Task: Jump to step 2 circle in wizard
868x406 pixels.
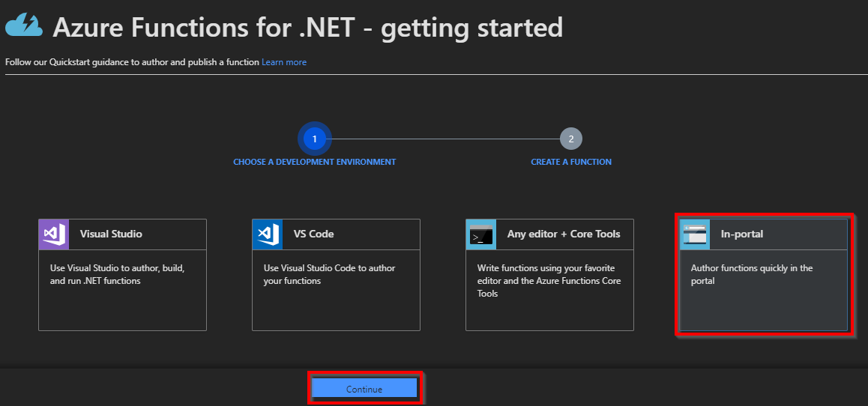Action: (x=571, y=139)
